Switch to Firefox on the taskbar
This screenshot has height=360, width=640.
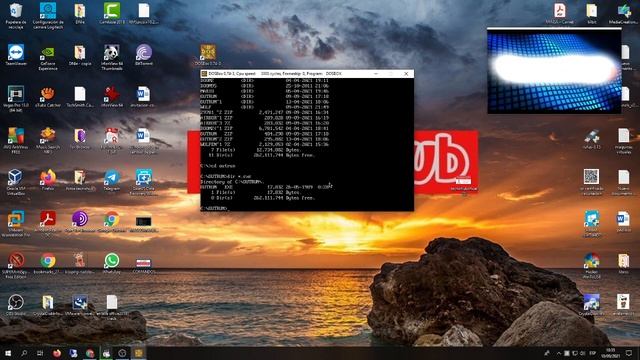coord(57,353)
